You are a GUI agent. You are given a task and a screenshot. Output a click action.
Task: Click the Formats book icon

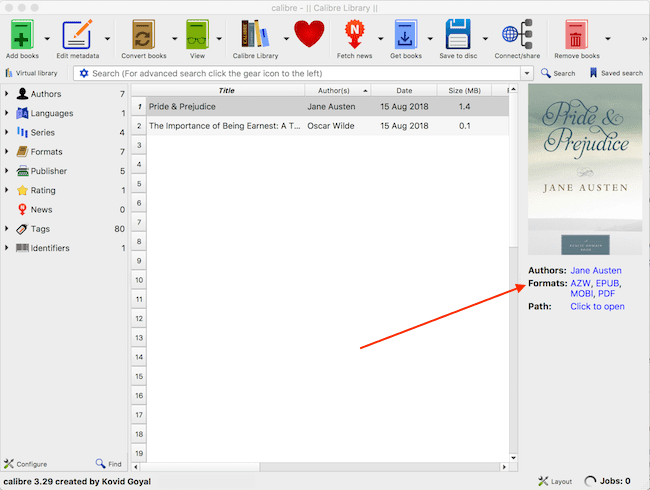click(22, 151)
